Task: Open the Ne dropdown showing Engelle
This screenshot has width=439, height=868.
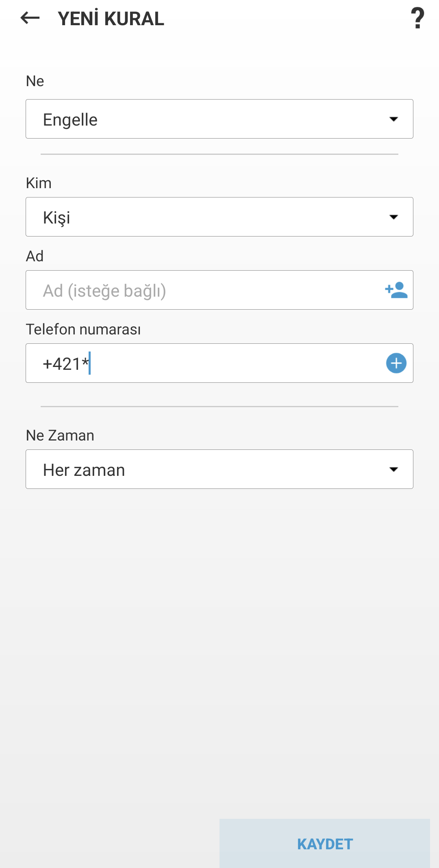Action: [219, 119]
